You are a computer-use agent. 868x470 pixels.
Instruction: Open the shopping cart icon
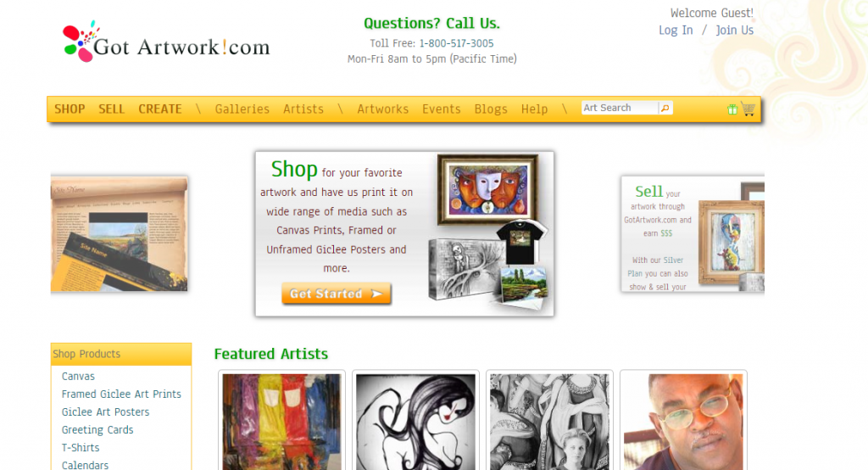pos(748,109)
